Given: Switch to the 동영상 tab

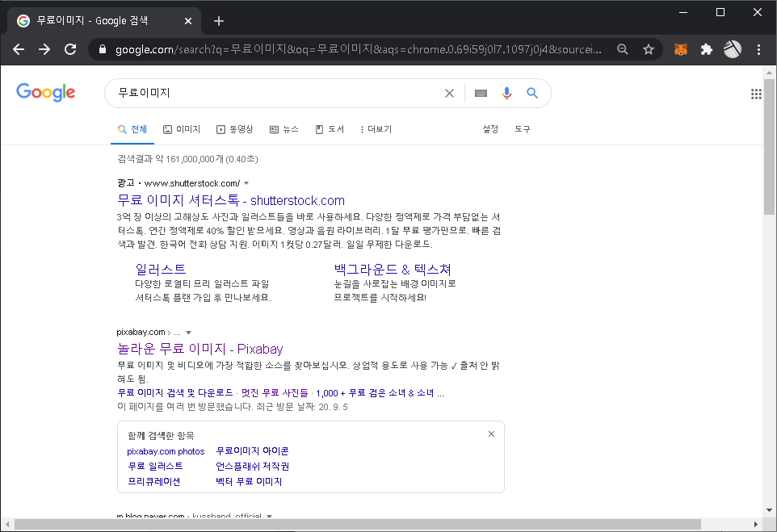Looking at the screenshot, I should tap(235, 129).
